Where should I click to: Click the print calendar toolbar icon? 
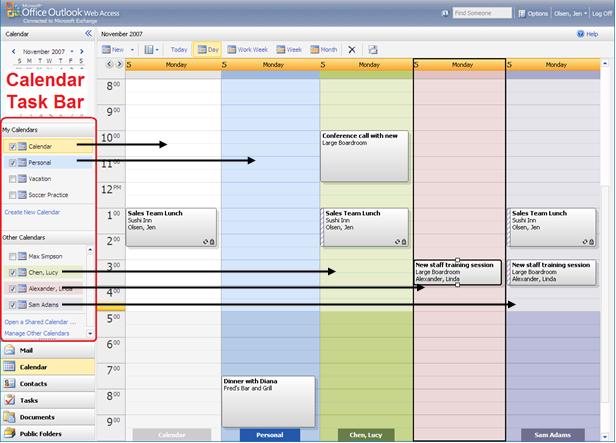pos(373,49)
